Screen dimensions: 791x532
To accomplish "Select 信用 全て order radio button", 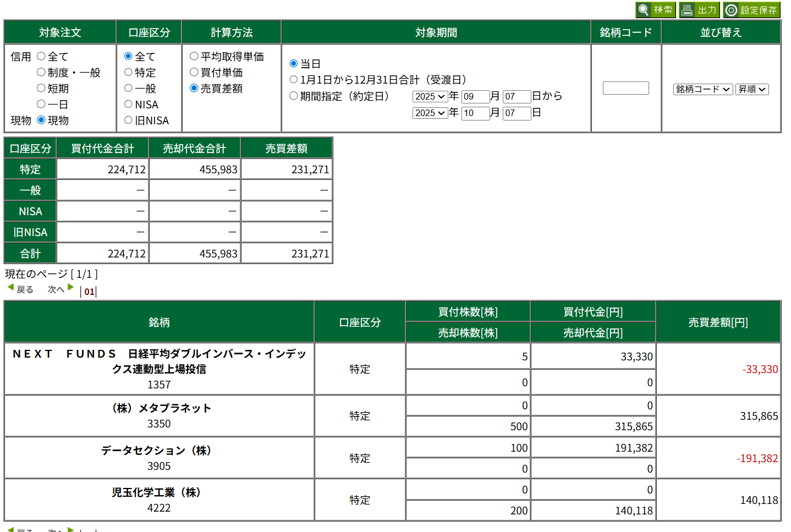I will click(x=41, y=56).
